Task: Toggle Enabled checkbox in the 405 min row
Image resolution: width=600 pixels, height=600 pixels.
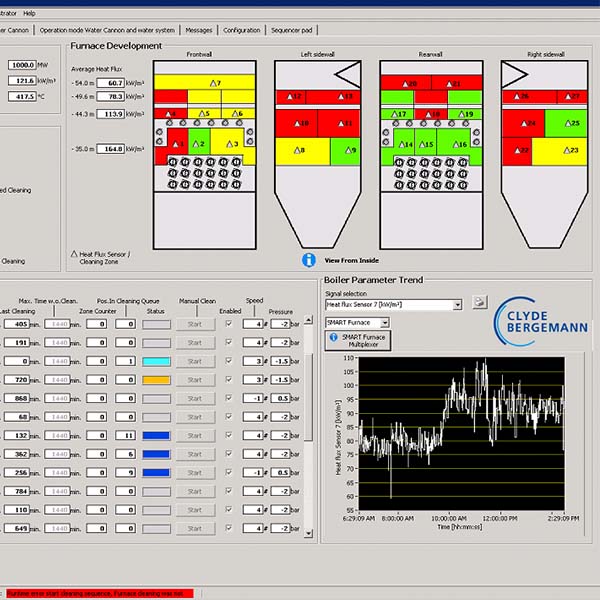Action: (x=229, y=324)
